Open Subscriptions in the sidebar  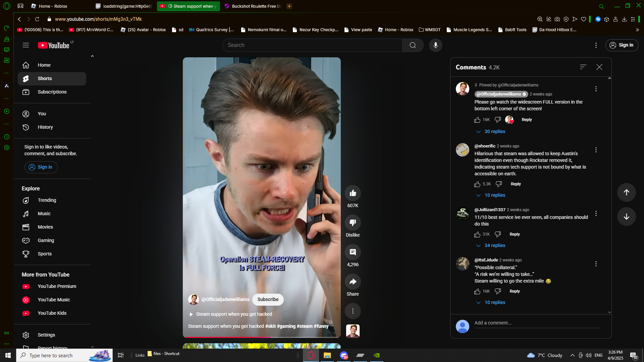click(52, 92)
